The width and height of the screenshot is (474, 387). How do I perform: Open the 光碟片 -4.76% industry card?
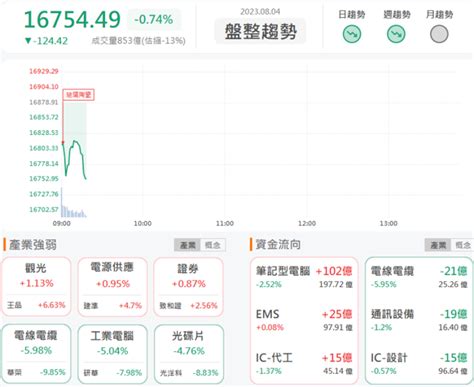click(x=189, y=354)
